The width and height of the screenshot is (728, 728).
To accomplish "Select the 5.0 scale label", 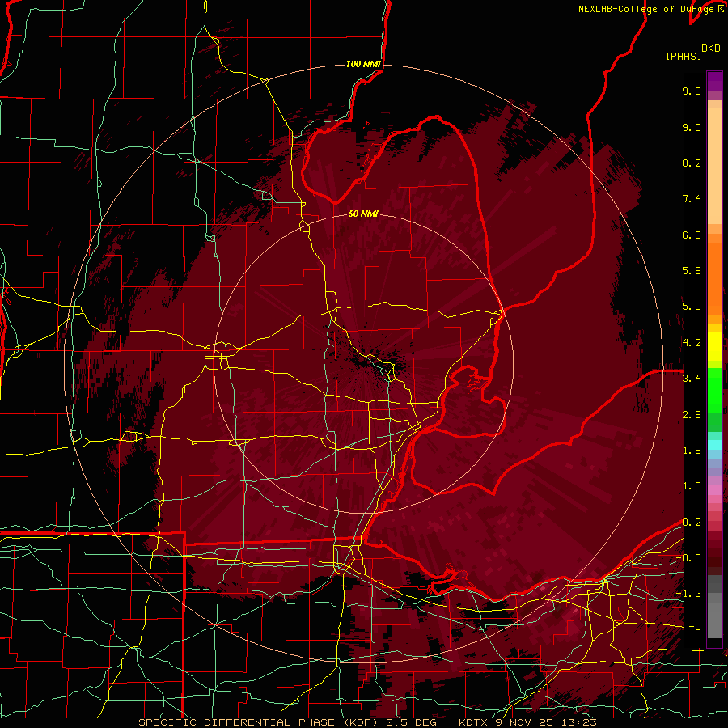I will (692, 307).
